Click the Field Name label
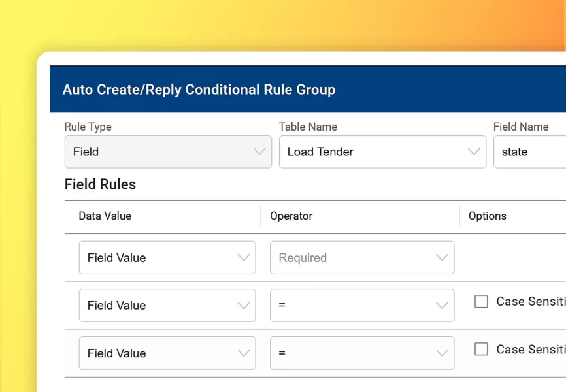Viewport: 566px width, 392px height. [x=521, y=127]
